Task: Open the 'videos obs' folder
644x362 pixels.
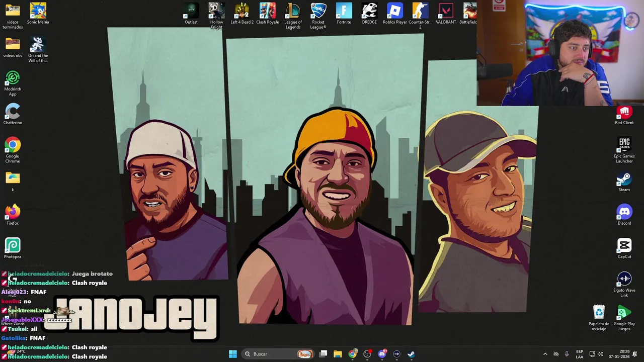Action: pos(13,47)
